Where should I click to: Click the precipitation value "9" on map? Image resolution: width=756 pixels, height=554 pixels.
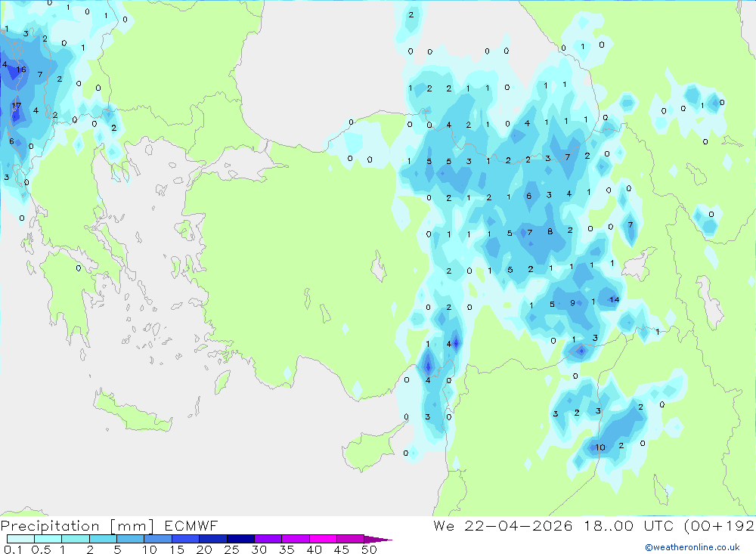point(572,303)
